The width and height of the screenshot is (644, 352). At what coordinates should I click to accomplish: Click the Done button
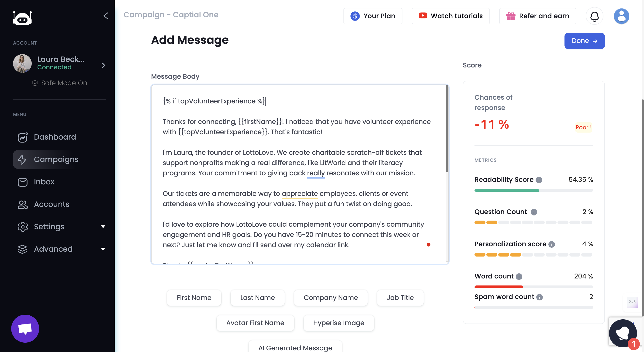click(584, 41)
